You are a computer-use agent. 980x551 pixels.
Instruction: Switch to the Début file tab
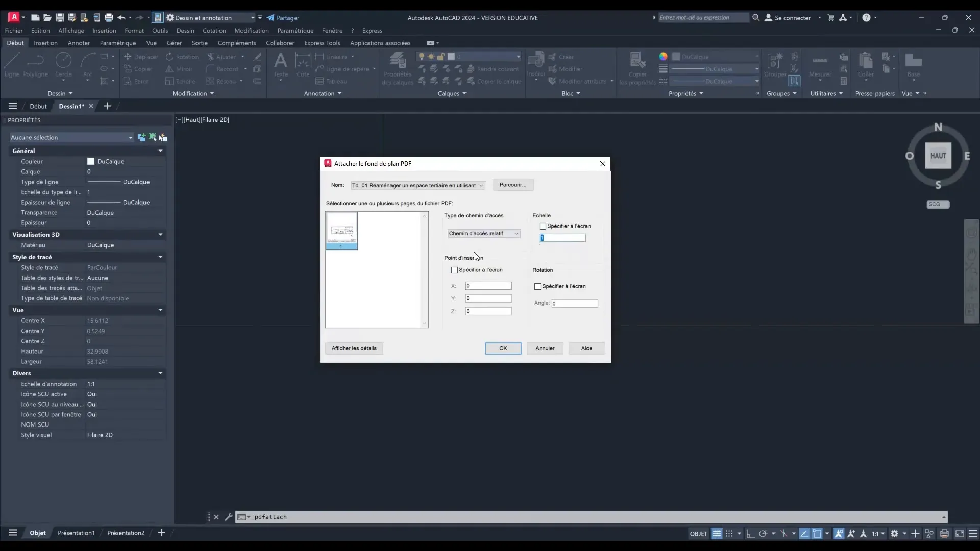coord(38,106)
